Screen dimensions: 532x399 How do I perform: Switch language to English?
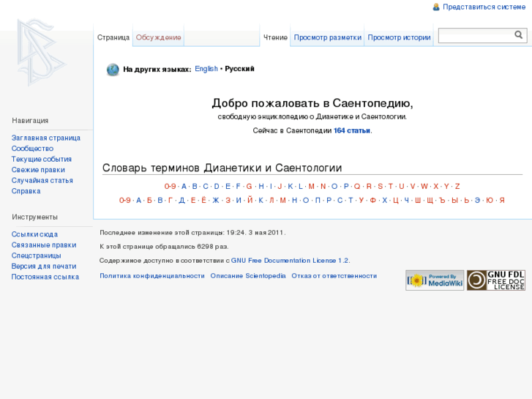coord(206,69)
